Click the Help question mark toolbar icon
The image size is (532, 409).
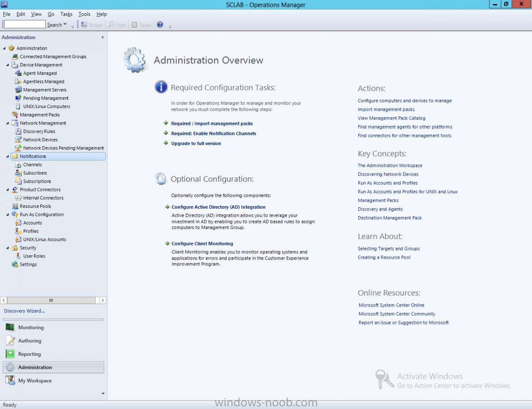click(160, 25)
